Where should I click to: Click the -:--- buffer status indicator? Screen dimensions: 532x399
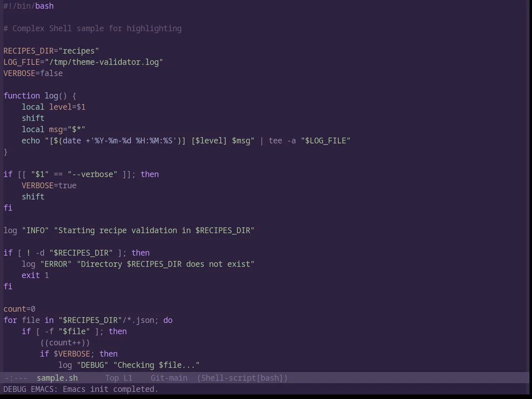16,378
